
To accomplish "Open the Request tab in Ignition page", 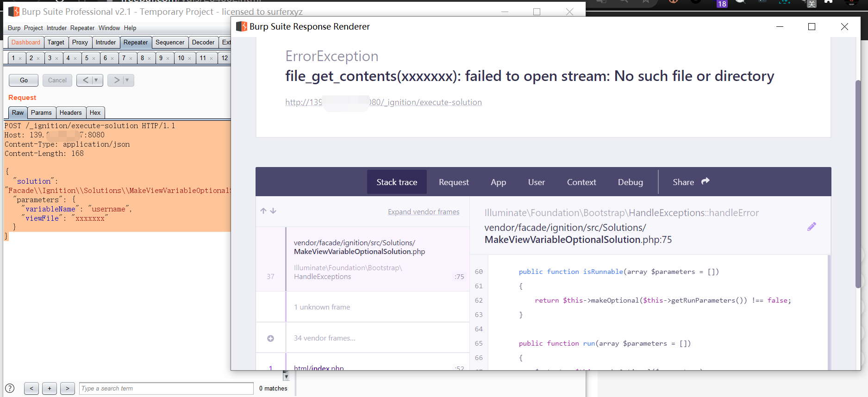I will [x=454, y=182].
